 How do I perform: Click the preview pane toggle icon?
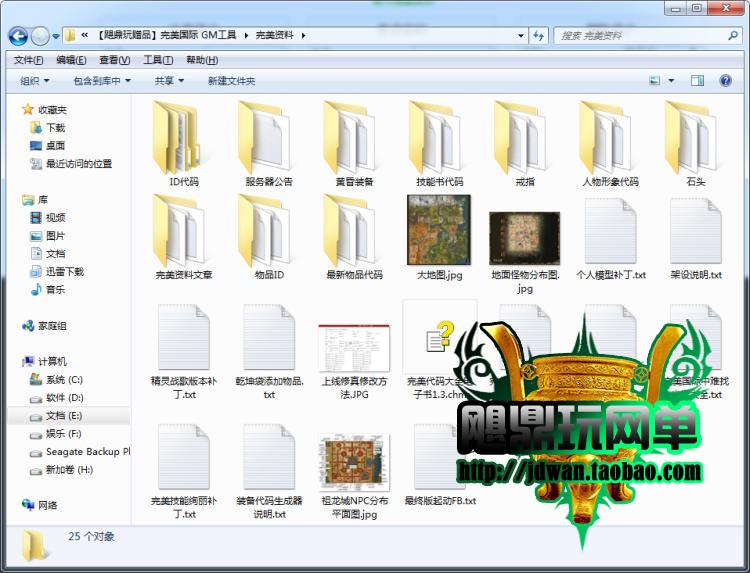tap(698, 81)
